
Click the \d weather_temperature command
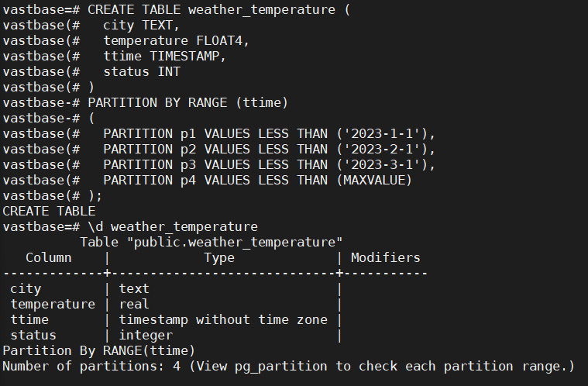[x=172, y=226]
